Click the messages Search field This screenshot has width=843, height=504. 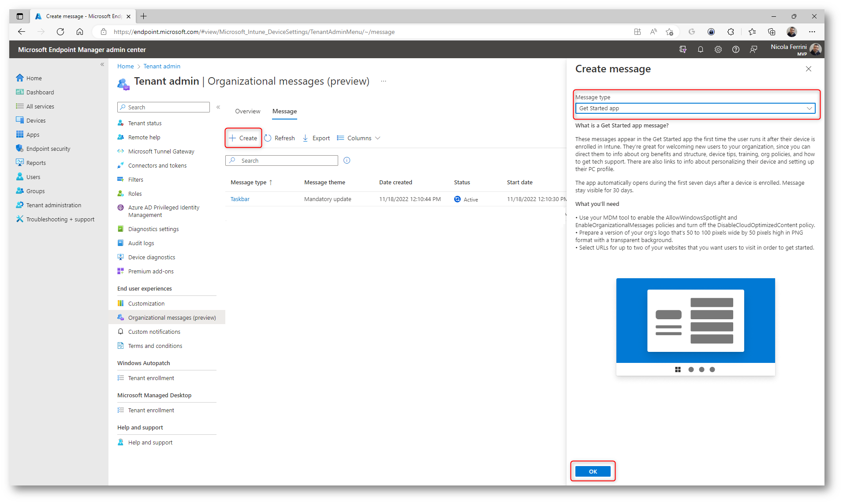click(x=282, y=161)
